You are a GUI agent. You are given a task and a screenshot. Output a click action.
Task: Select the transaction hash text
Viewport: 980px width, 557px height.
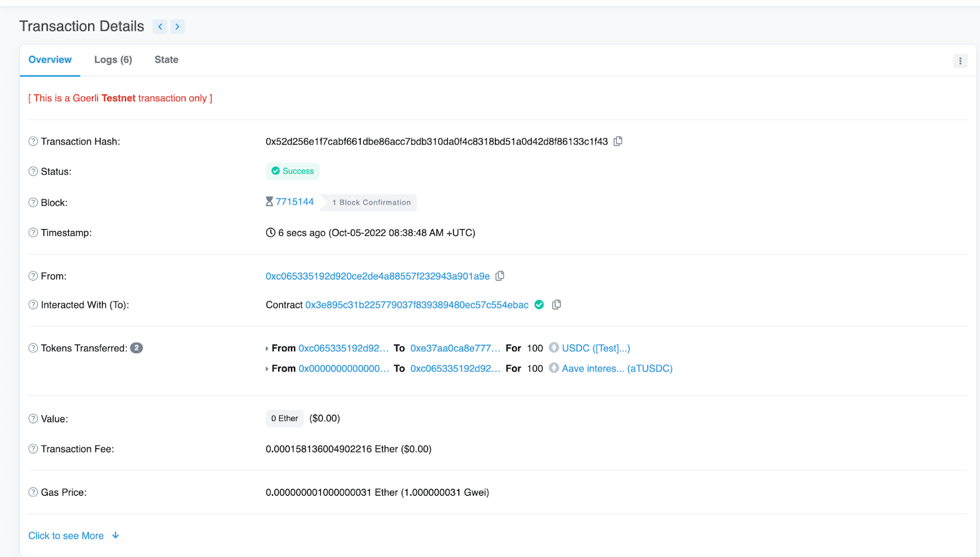(437, 142)
